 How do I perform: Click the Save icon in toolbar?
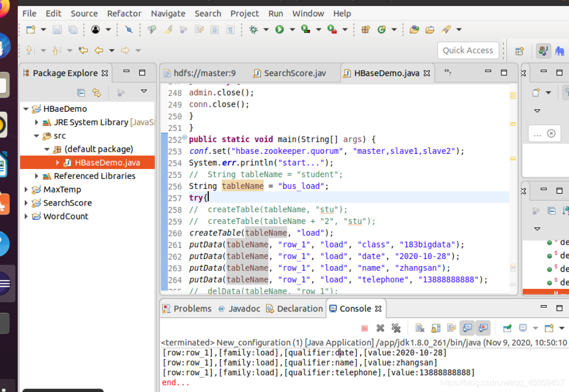tap(57, 29)
